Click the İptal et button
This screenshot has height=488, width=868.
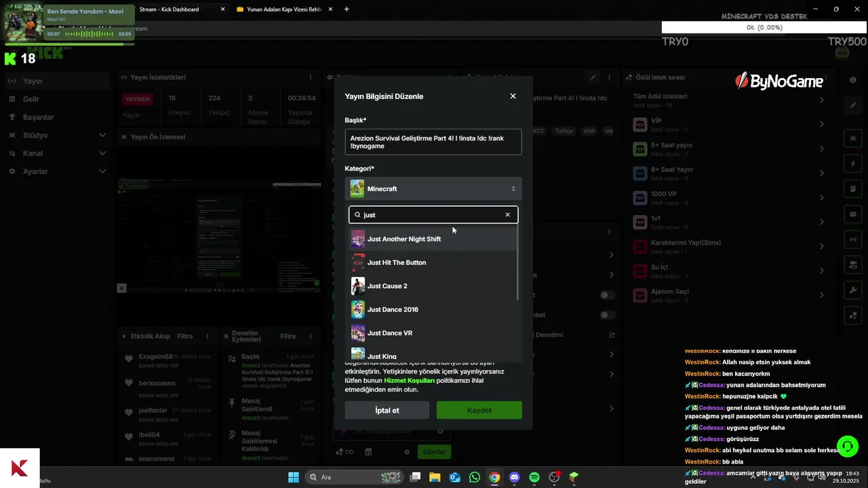click(387, 410)
